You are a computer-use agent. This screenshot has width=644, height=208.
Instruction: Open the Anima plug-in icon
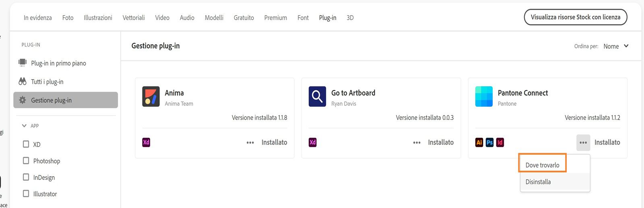[x=151, y=97]
